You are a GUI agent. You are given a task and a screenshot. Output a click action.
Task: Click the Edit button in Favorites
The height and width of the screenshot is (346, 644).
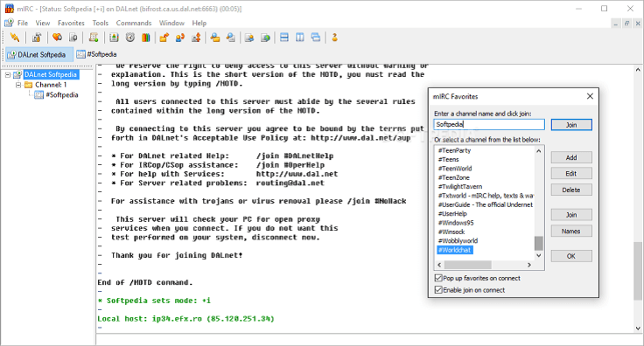pos(571,173)
